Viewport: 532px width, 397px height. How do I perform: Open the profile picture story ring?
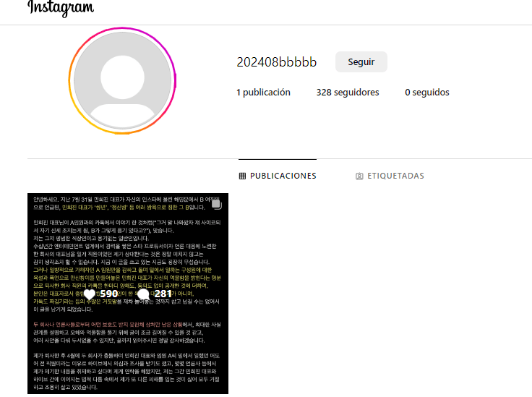(122, 81)
